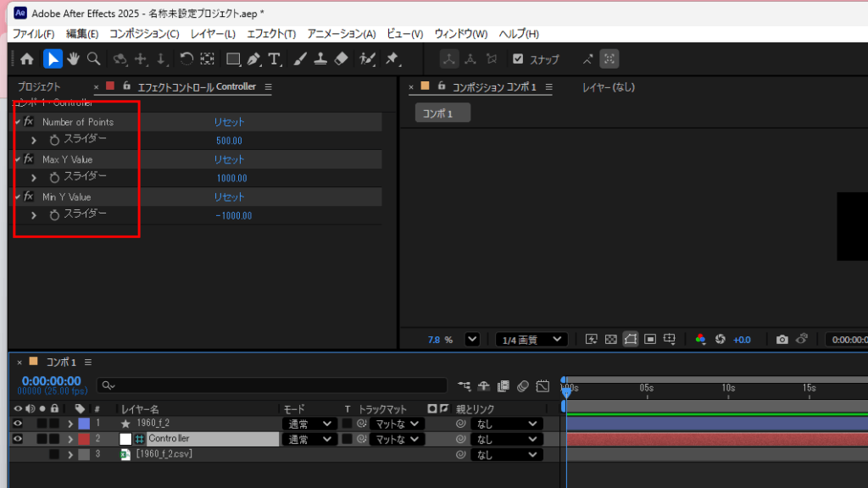
Task: Select the Hand tool in toolbar
Action: (74, 58)
